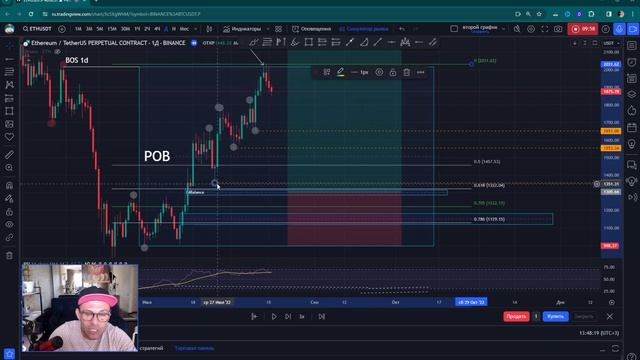Close the replay toolbar
The image size is (640, 360).
pyautogui.click(x=610, y=316)
